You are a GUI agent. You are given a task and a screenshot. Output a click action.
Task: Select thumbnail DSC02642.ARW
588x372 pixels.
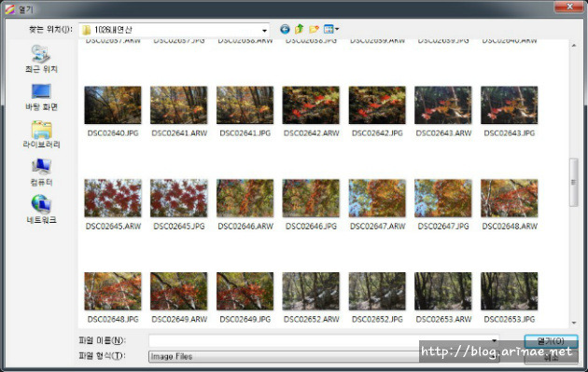coord(311,105)
